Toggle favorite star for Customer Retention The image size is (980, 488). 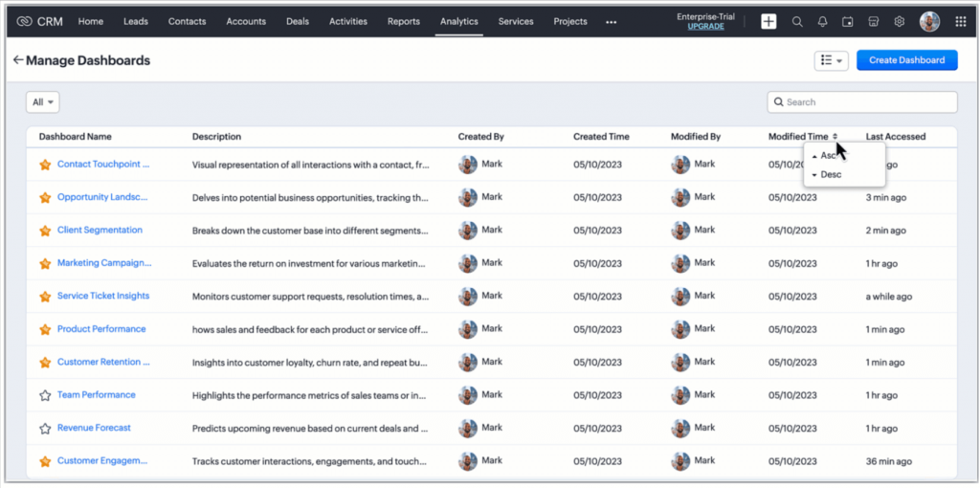[x=44, y=363]
